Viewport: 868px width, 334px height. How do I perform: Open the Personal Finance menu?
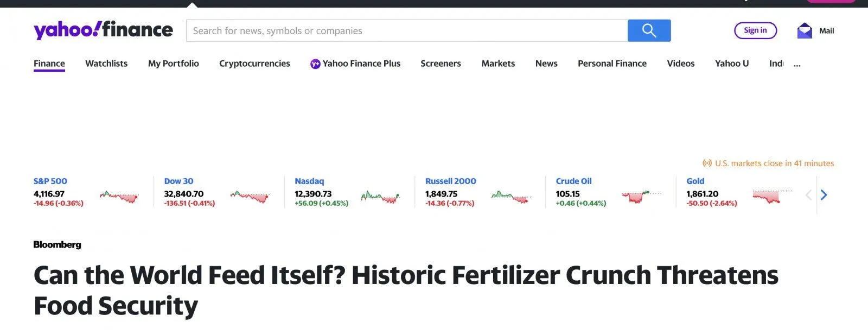[612, 64]
